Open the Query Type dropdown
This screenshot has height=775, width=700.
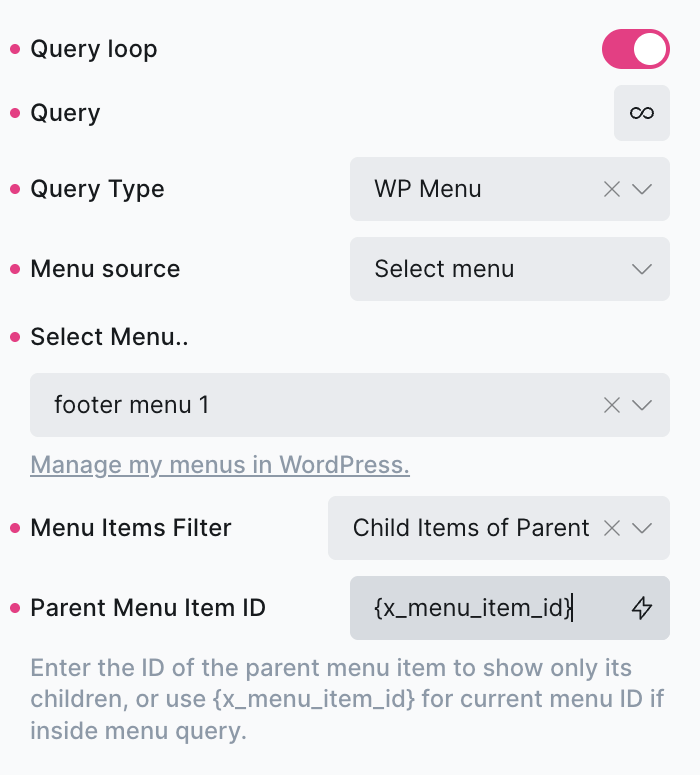(643, 189)
